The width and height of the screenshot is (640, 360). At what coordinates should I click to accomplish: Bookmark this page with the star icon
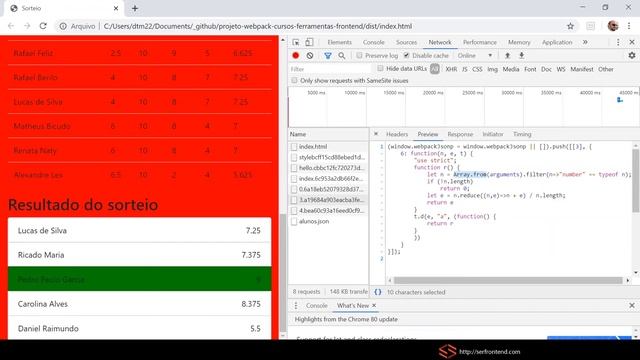point(571,26)
